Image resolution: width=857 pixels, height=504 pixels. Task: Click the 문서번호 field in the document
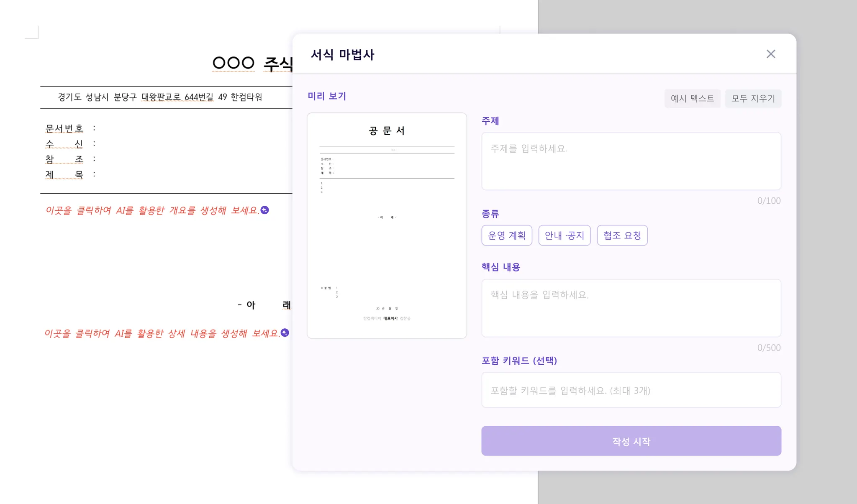click(x=64, y=128)
